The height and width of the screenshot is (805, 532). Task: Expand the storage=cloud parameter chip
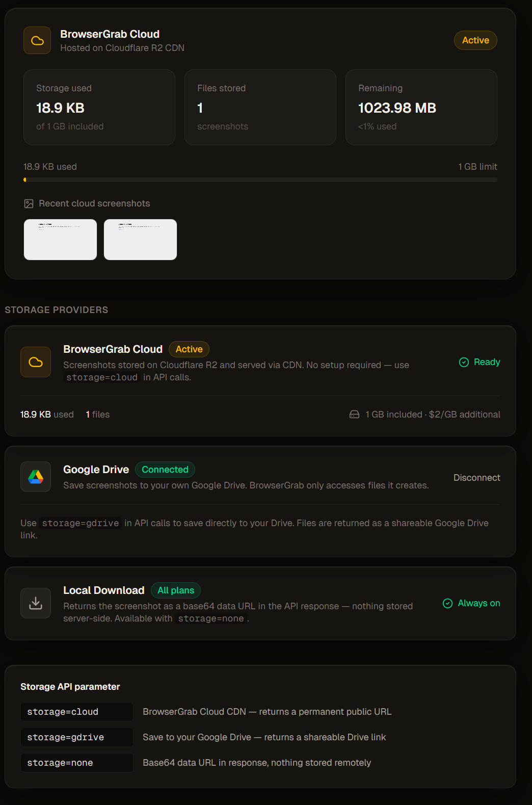(x=76, y=711)
